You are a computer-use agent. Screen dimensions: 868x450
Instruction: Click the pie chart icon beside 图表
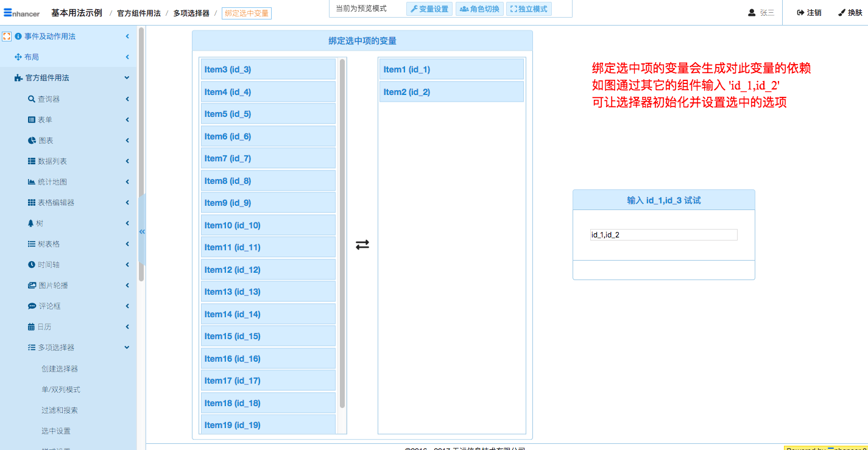32,141
